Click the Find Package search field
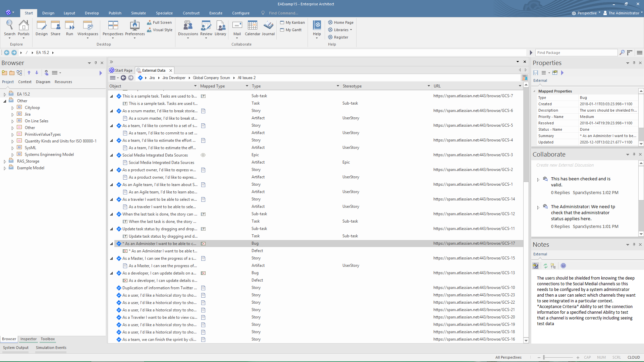This screenshot has height=362, width=644. point(576,53)
